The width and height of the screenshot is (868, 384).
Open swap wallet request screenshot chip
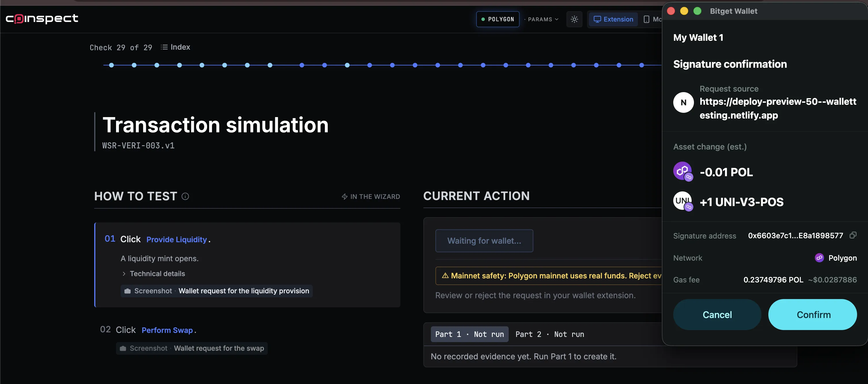(192, 348)
